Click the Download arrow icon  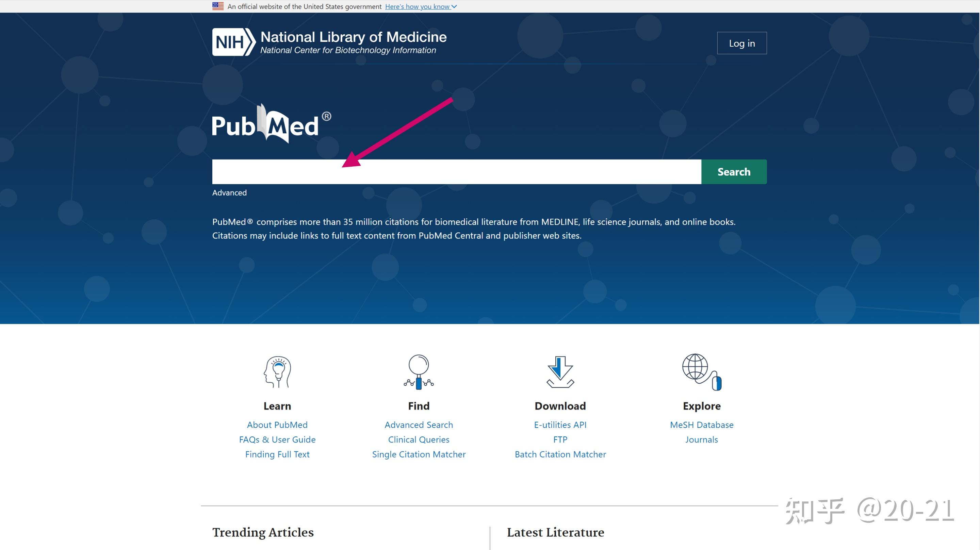click(560, 372)
